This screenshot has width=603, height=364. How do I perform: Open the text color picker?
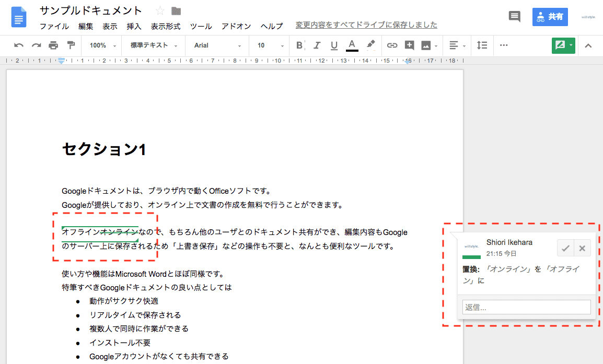(x=352, y=45)
